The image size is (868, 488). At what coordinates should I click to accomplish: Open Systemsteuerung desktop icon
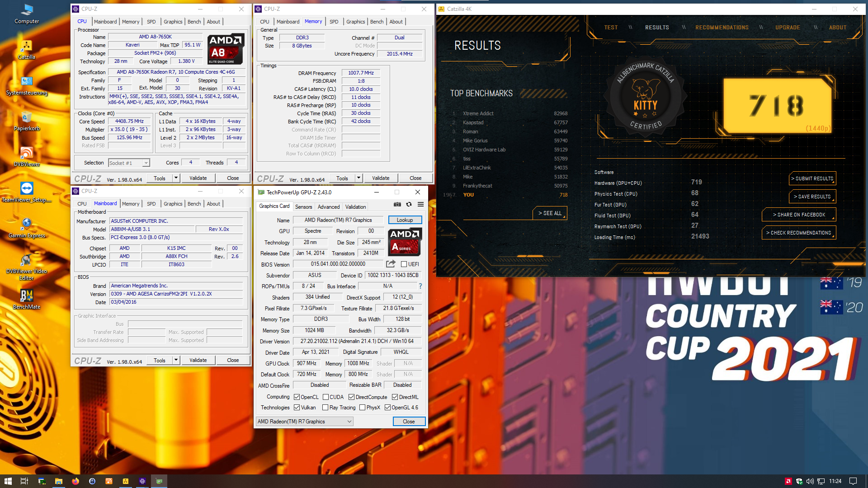[27, 85]
